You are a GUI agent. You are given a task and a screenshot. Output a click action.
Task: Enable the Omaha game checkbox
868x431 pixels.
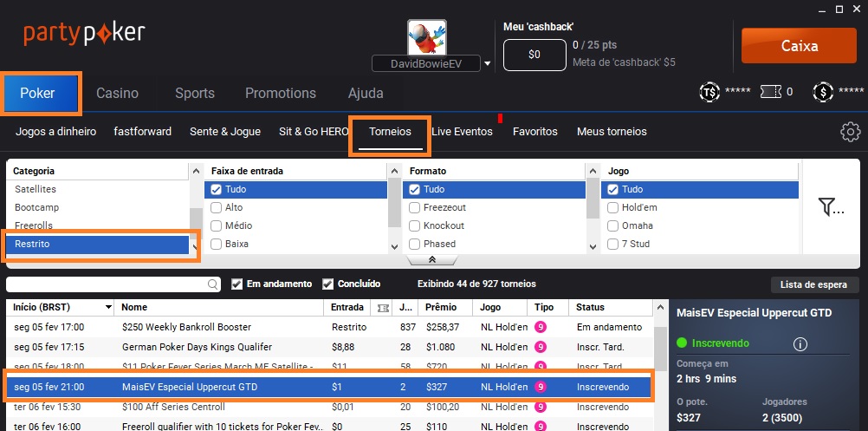coord(612,226)
